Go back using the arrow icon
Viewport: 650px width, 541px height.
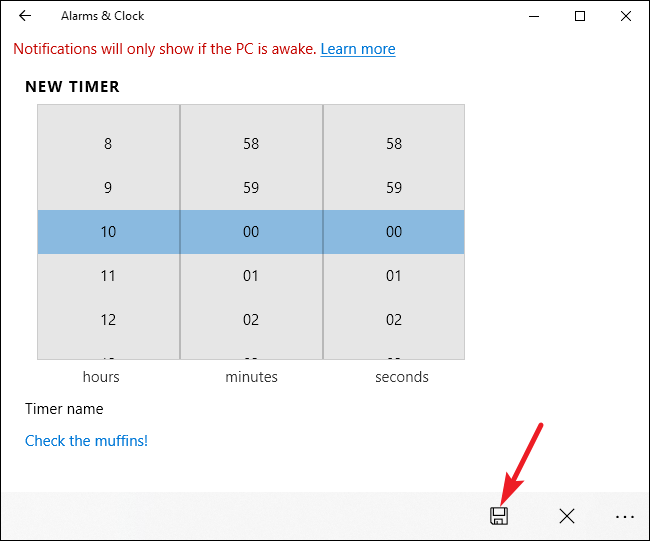tap(25, 16)
